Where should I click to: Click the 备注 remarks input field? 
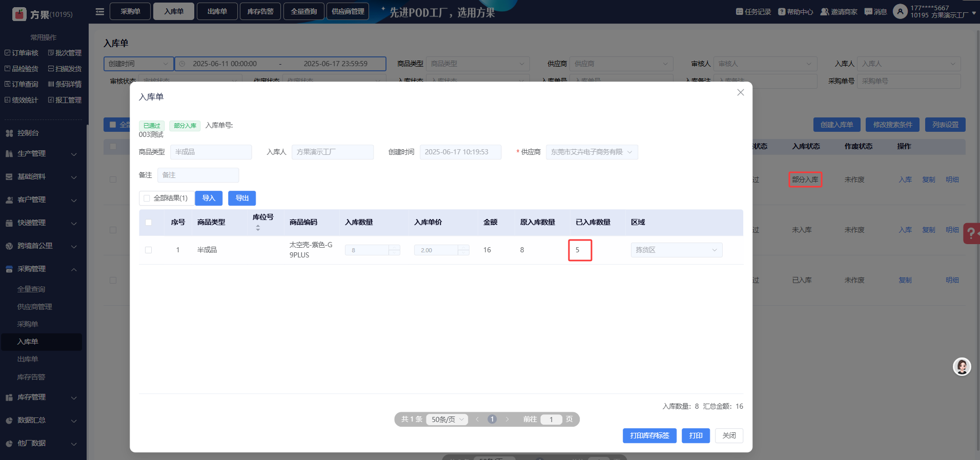(198, 175)
